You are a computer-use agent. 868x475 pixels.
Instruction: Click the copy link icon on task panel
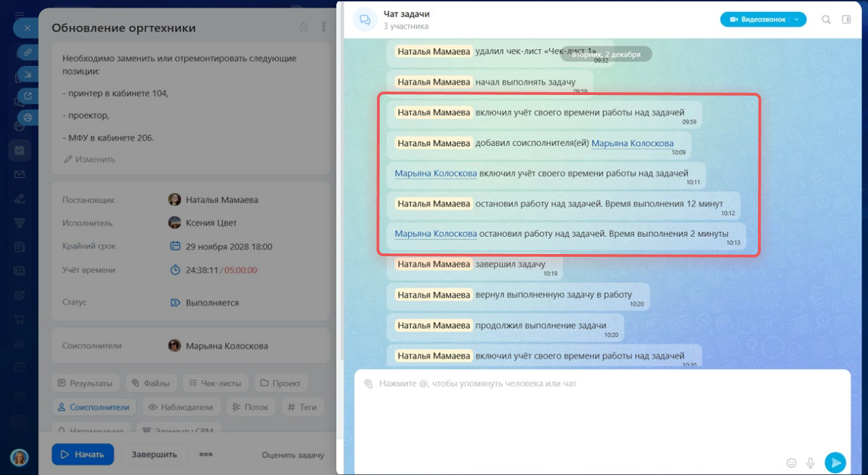[x=28, y=52]
